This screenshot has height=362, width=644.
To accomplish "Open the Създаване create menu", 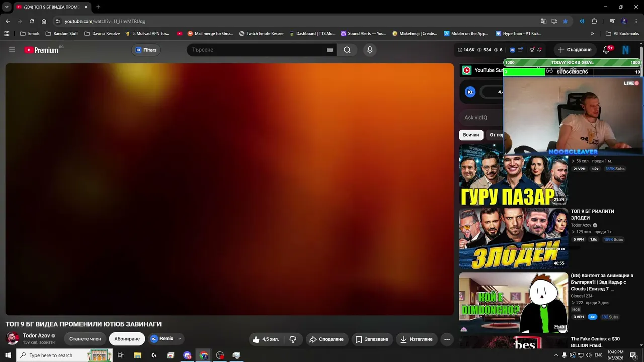I will pos(575,50).
